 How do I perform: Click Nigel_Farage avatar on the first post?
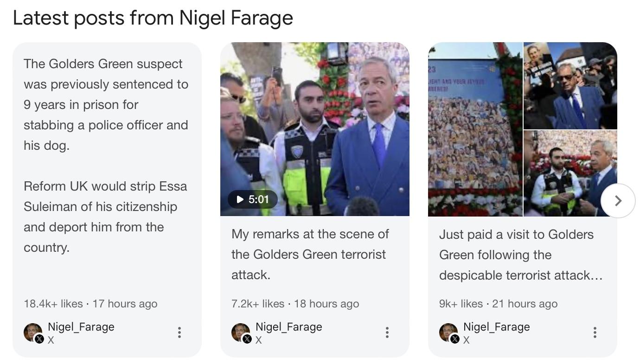point(33,333)
